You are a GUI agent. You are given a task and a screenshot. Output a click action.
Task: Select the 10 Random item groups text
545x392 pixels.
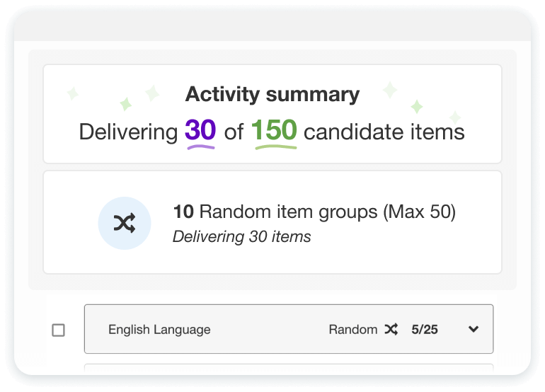click(x=314, y=212)
